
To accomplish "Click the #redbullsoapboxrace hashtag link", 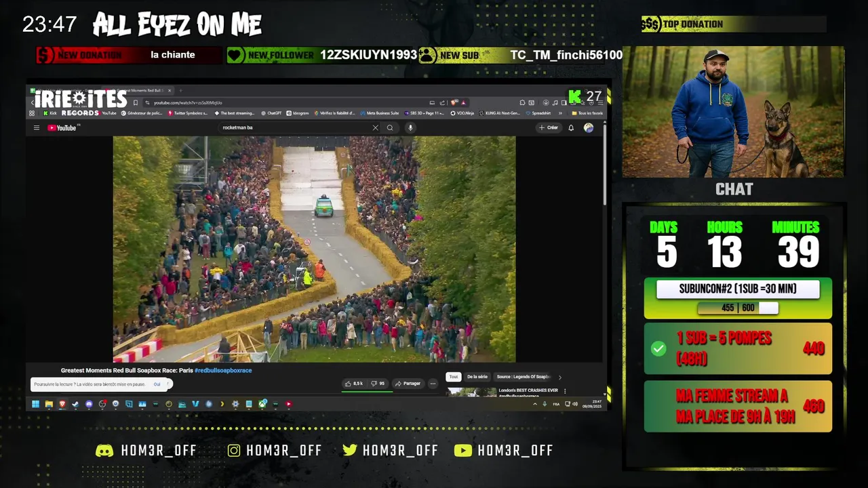I will 223,371.
